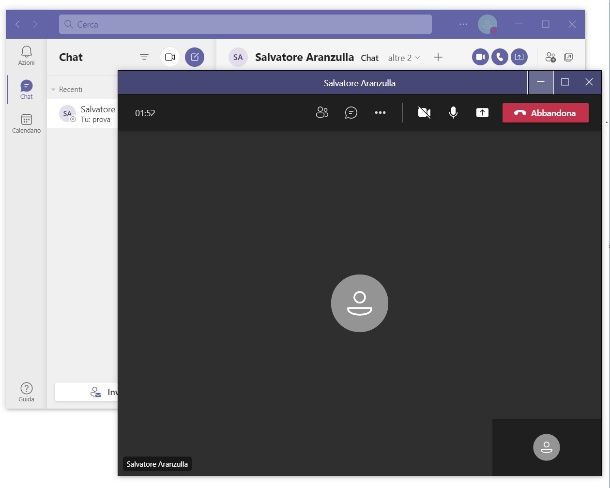
Task: Expand the 'altre 2' tabs dropdown
Action: pos(404,58)
